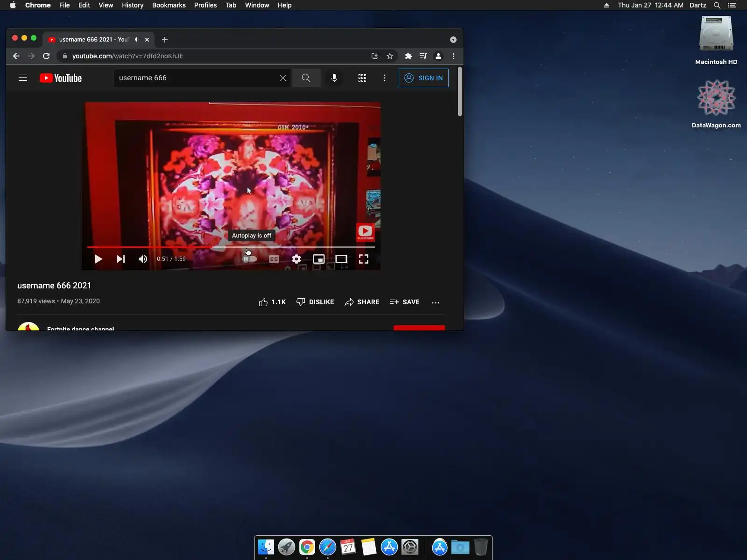The image size is (747, 560).
Task: Open the video player settings gear
Action: 296,259
